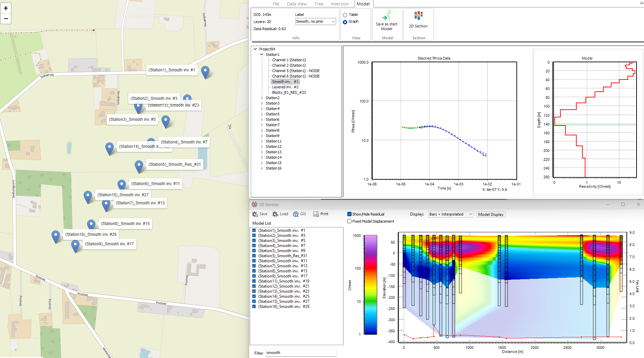Click the Station14 map marker pin

pyautogui.click(x=109, y=149)
